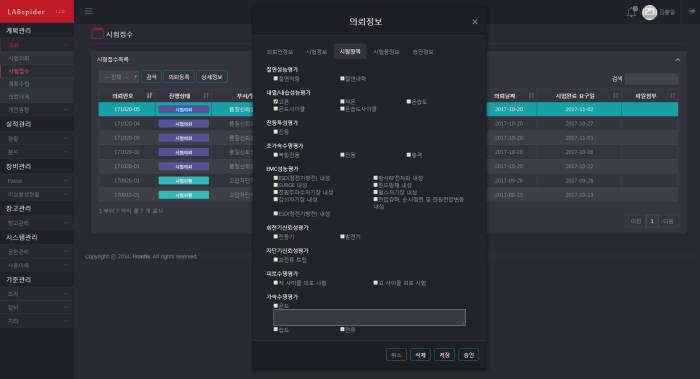Check the 온도사이클 checkbox

pyautogui.click(x=276, y=108)
